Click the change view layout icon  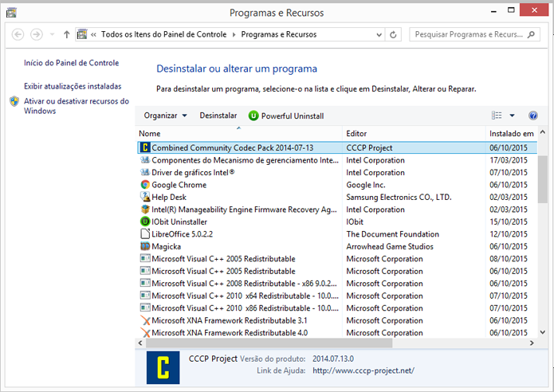coord(497,116)
